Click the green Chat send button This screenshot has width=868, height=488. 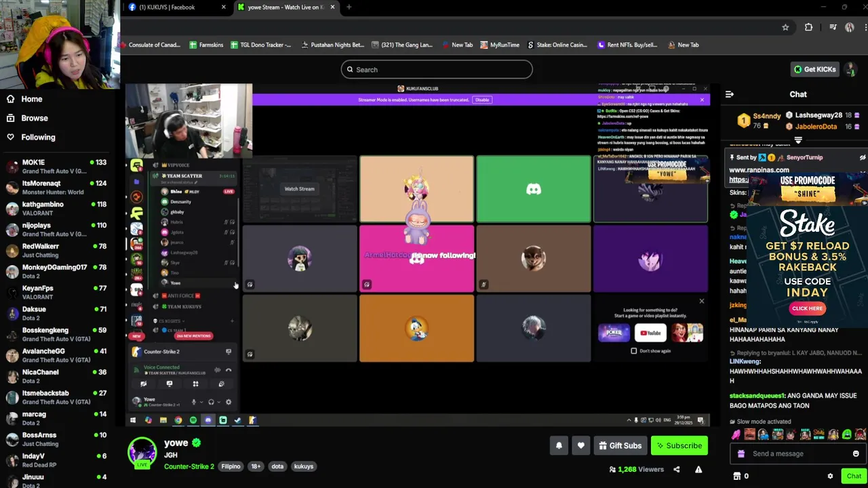coord(854,476)
